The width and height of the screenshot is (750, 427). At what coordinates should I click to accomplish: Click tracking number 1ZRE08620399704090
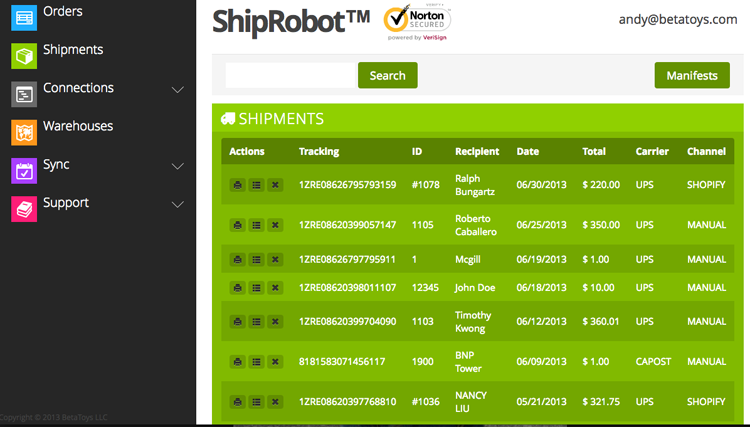pyautogui.click(x=348, y=322)
